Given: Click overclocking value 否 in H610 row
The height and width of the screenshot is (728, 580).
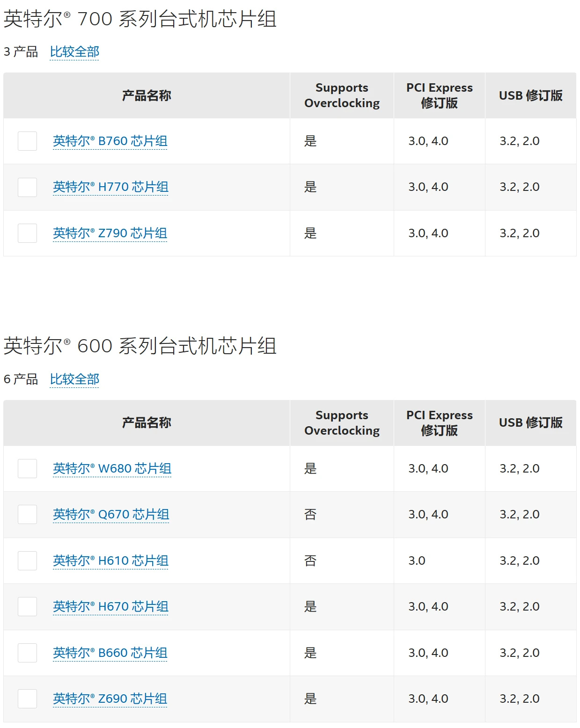Looking at the screenshot, I should point(310,561).
